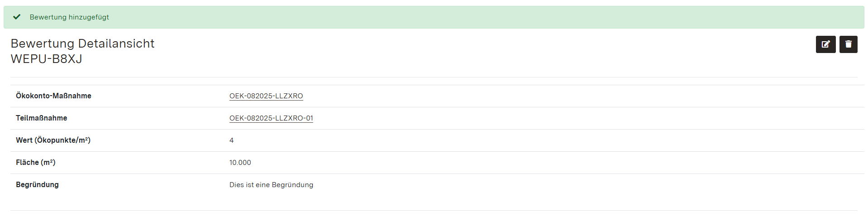Click the empty space right of the Begründung text
Image resolution: width=868 pixels, height=222 pixels.
543,185
